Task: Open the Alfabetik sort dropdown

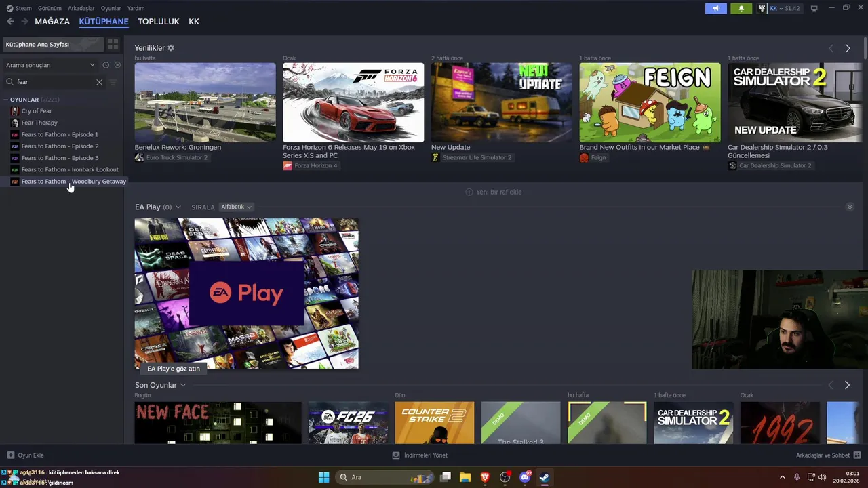Action: coord(236,207)
